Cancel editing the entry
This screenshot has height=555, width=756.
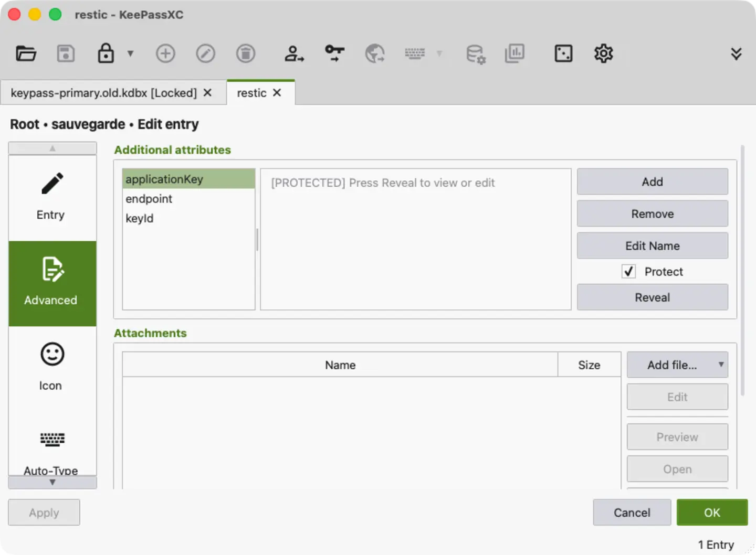pos(632,513)
